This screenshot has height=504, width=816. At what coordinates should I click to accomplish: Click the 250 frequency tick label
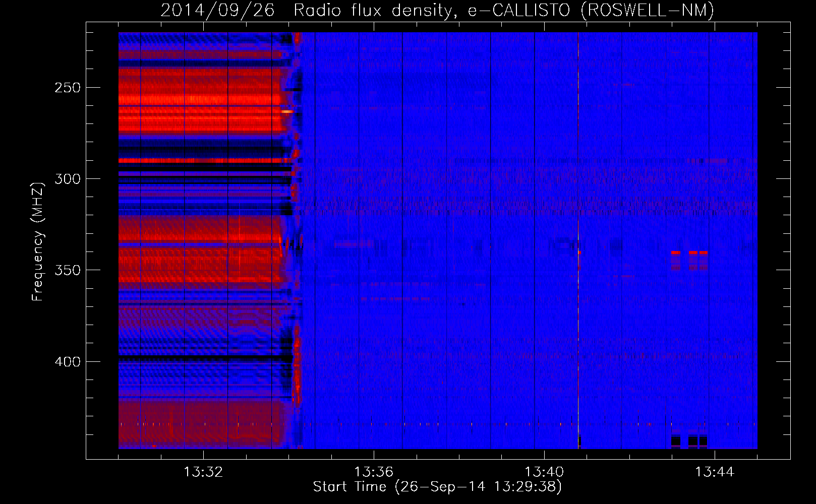(x=68, y=88)
